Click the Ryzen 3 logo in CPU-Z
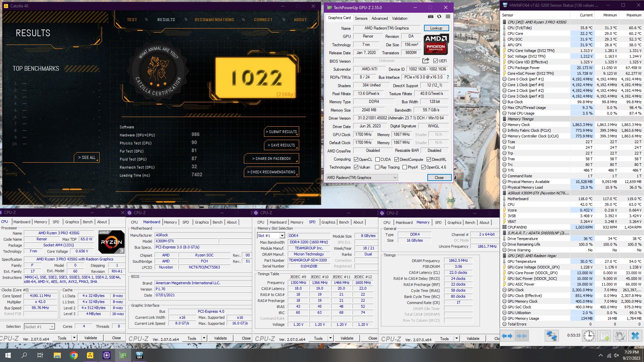This screenshot has width=644, height=362. point(111,242)
